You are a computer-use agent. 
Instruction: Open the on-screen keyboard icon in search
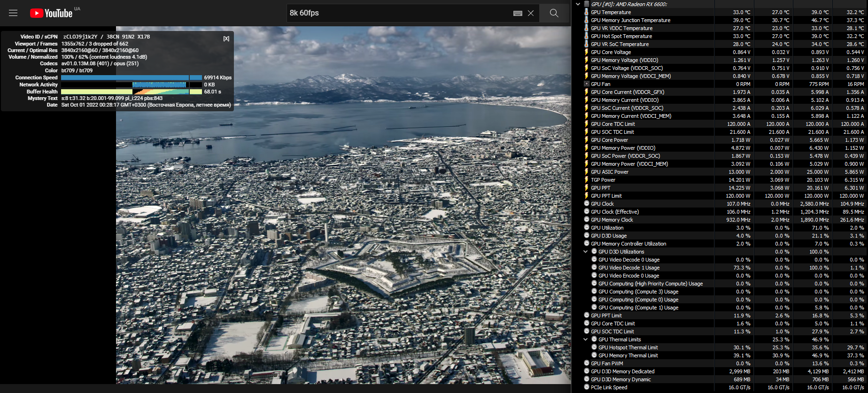point(518,13)
